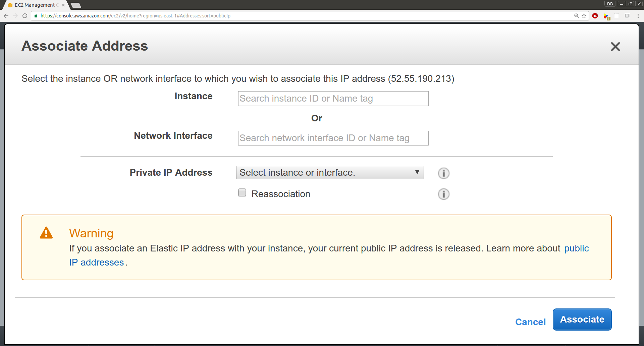Bookmark this page with the star
The image size is (644, 346).
584,16
